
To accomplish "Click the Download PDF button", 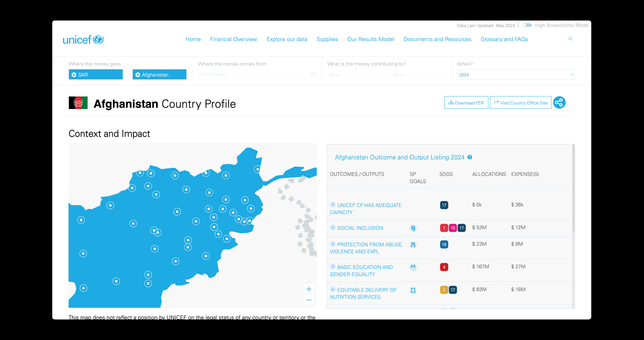I will coord(466,103).
